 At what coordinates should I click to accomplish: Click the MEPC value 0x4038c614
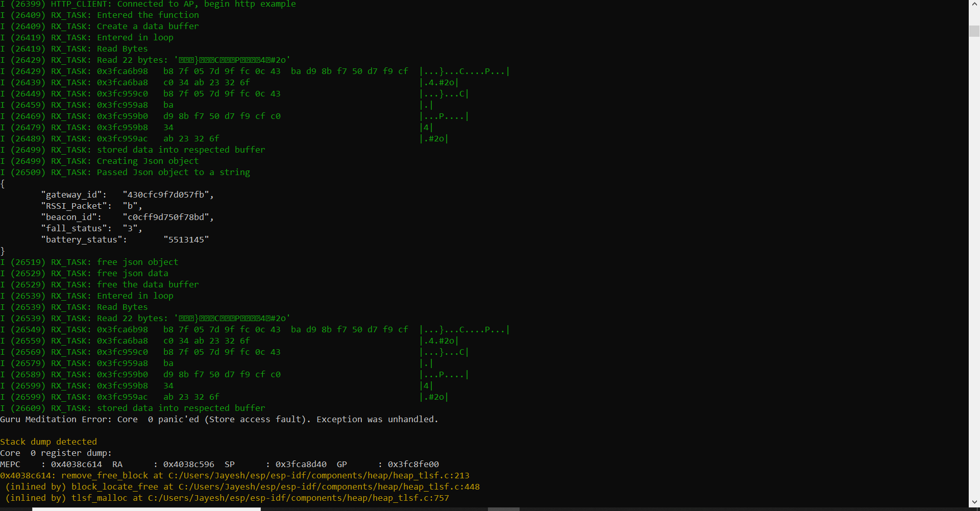pos(77,464)
